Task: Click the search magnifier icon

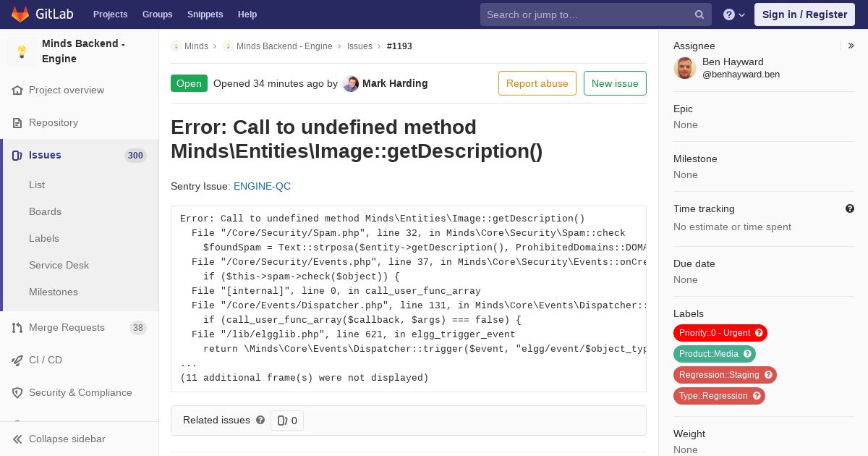Action: click(x=699, y=14)
